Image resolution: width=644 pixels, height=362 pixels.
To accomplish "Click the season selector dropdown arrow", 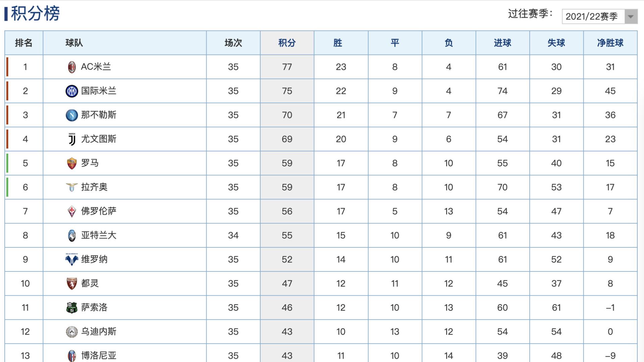I will [631, 17].
